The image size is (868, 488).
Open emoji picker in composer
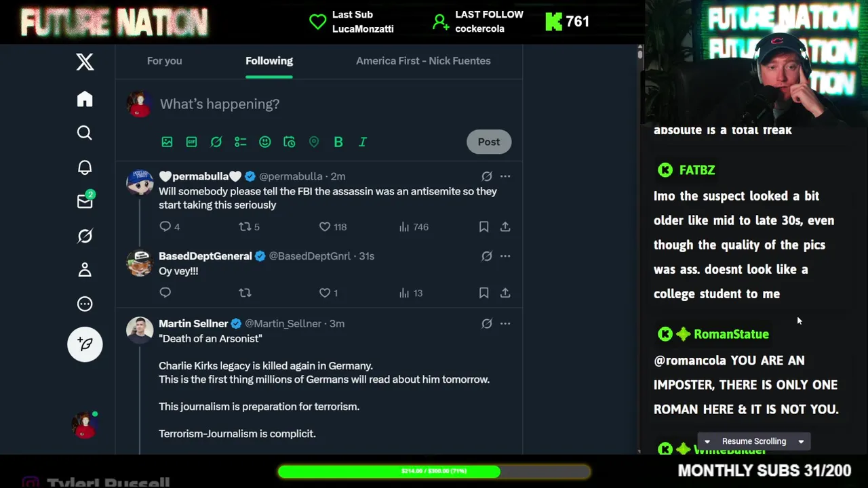[x=264, y=142]
